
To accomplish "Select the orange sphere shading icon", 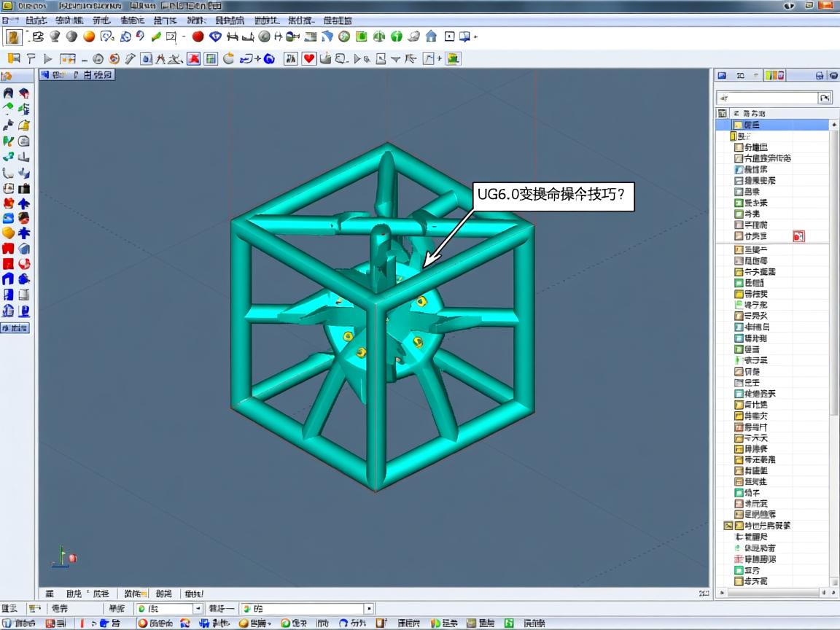I will tap(89, 36).
